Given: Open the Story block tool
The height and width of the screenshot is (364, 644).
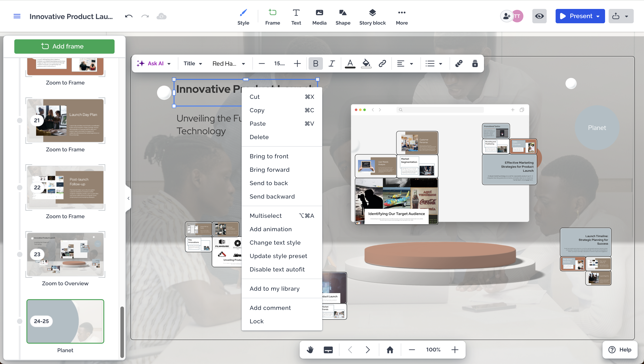Looking at the screenshot, I should [x=372, y=17].
